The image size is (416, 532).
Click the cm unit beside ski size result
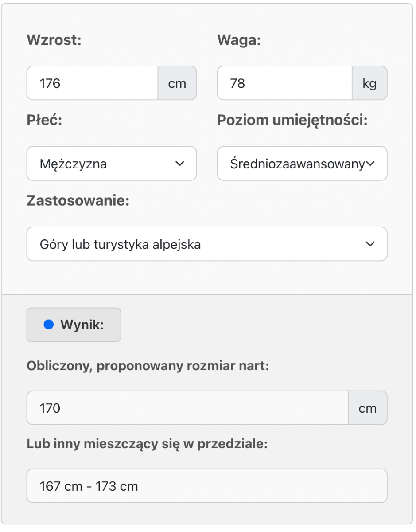click(x=368, y=408)
